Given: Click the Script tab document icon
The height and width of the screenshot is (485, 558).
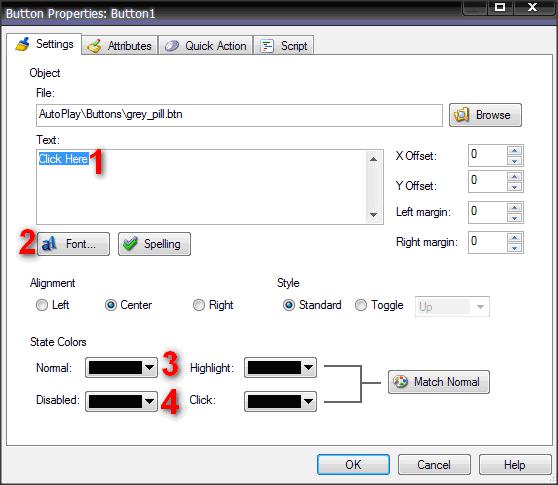Looking at the screenshot, I should click(267, 46).
